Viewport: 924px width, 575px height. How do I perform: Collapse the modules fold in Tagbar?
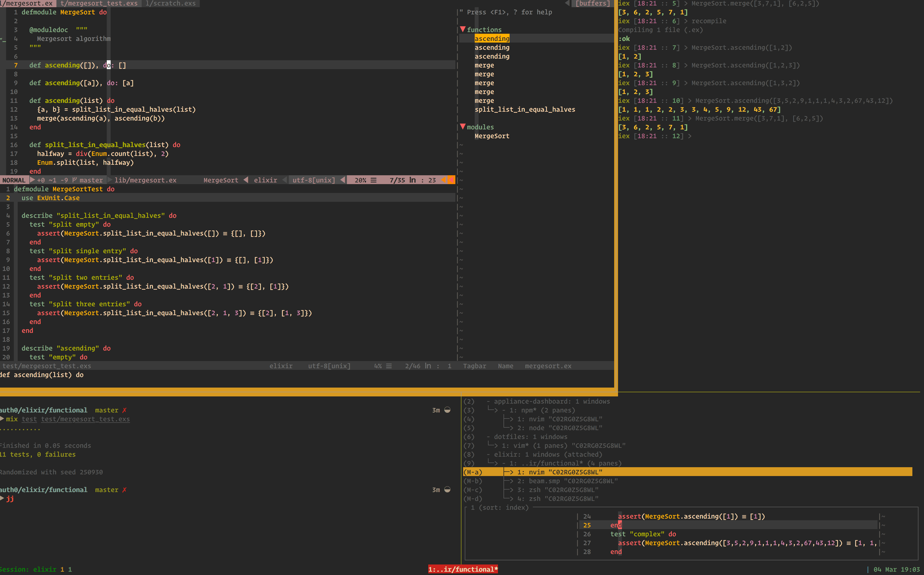(463, 127)
